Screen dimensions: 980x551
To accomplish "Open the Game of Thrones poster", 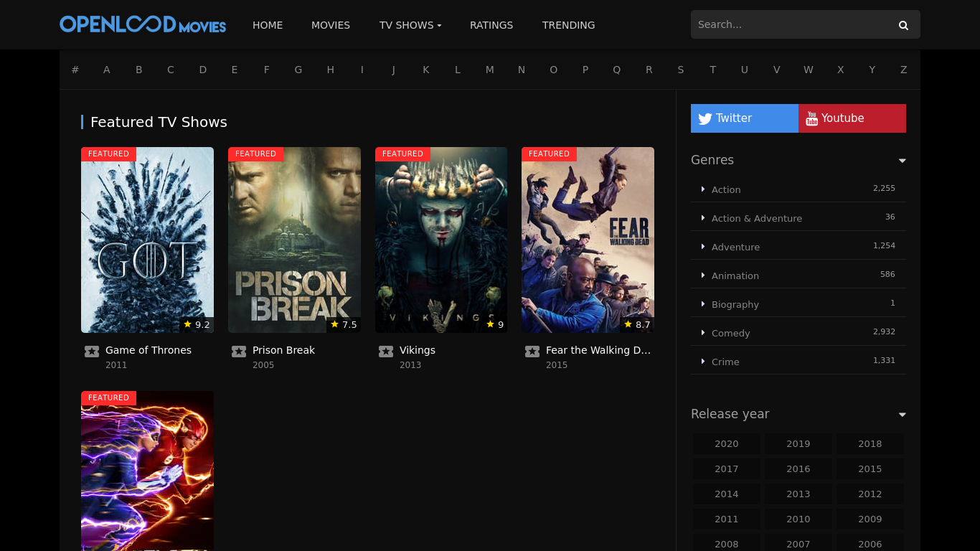I will click(x=147, y=240).
